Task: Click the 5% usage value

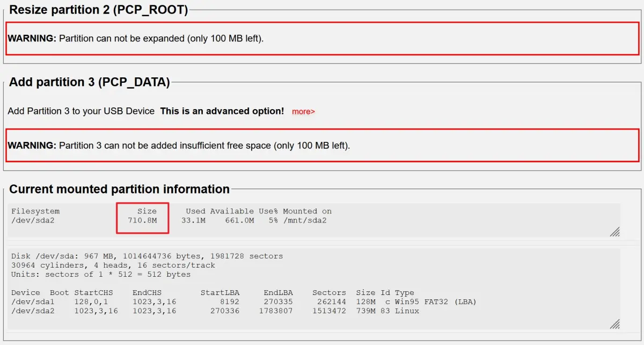Action: point(273,220)
